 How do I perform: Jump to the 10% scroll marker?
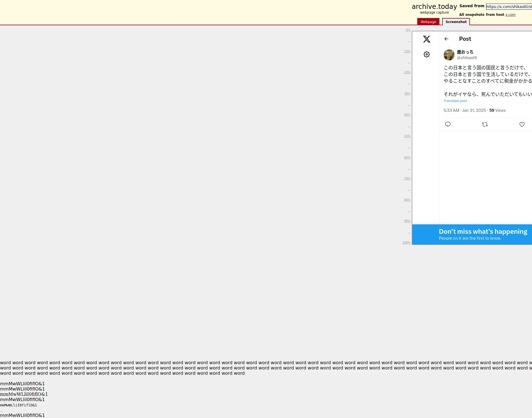407,51
